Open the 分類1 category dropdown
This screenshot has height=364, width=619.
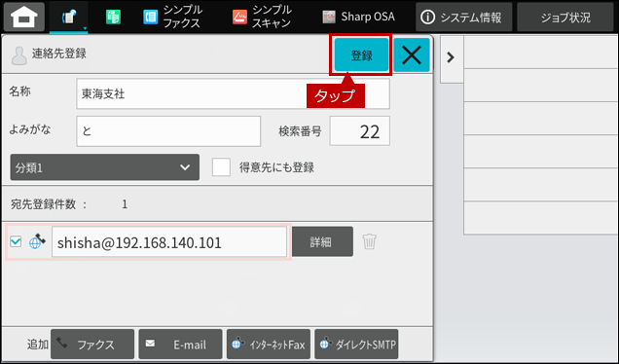tap(104, 167)
